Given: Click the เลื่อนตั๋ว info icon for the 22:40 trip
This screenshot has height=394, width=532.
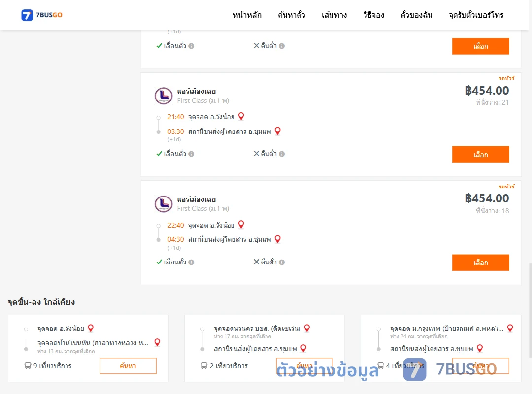Looking at the screenshot, I should click(191, 262).
